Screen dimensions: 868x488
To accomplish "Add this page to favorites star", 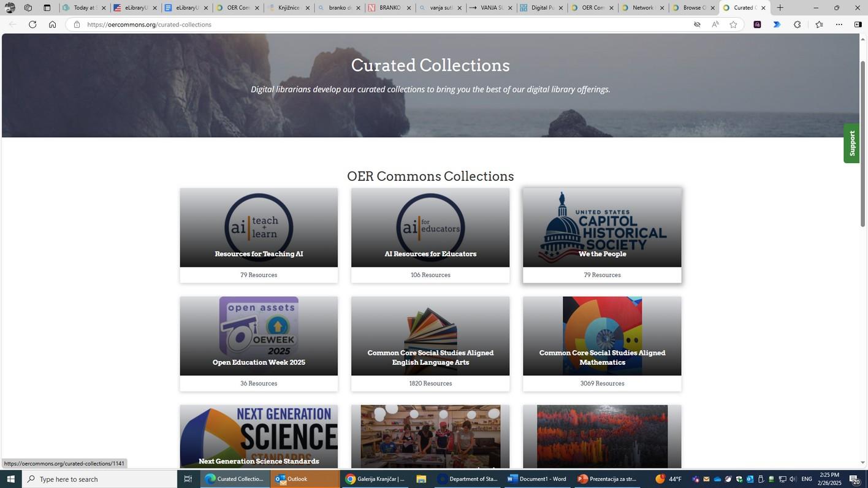I will tap(733, 25).
